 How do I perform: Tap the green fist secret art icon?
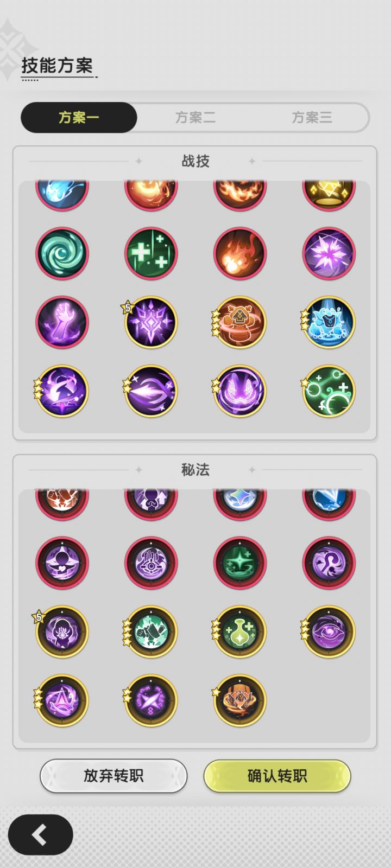point(151,631)
